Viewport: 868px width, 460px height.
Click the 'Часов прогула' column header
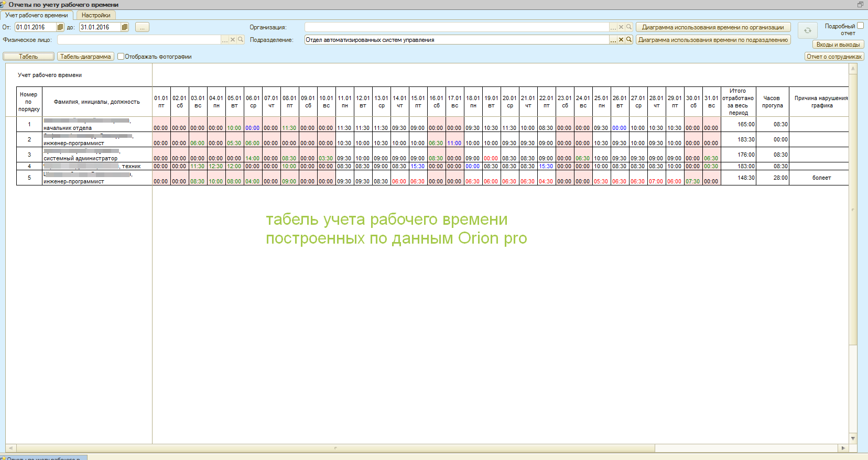[x=772, y=102]
